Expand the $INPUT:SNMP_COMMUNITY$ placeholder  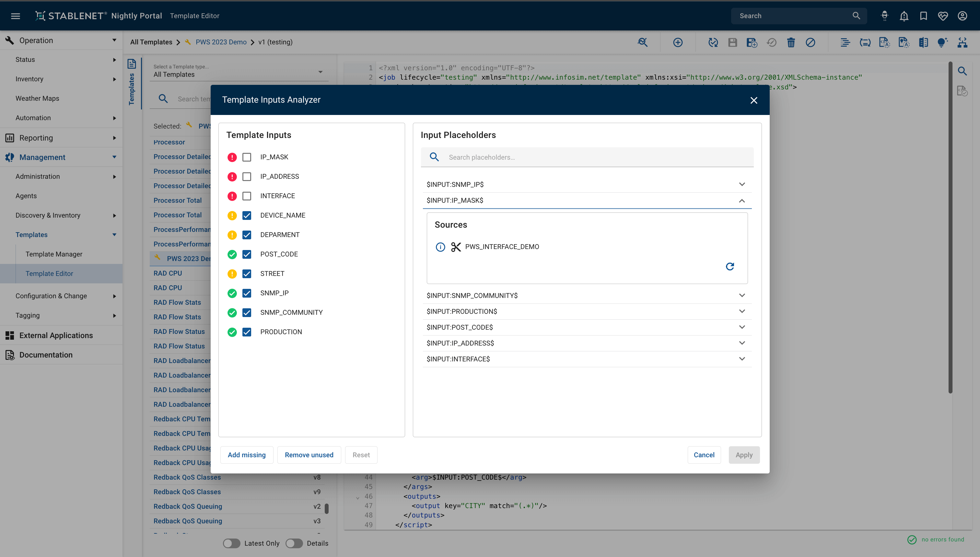587,295
